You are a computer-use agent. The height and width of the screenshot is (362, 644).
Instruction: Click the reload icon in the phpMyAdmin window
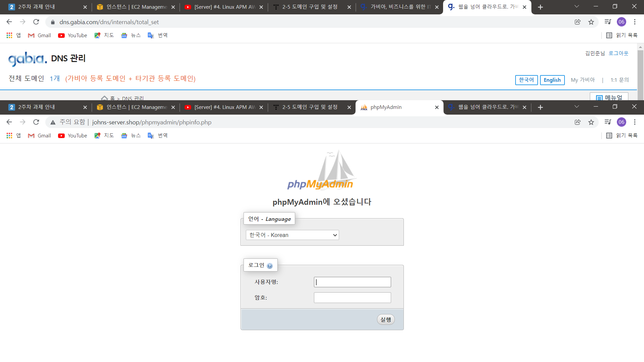tap(36, 122)
